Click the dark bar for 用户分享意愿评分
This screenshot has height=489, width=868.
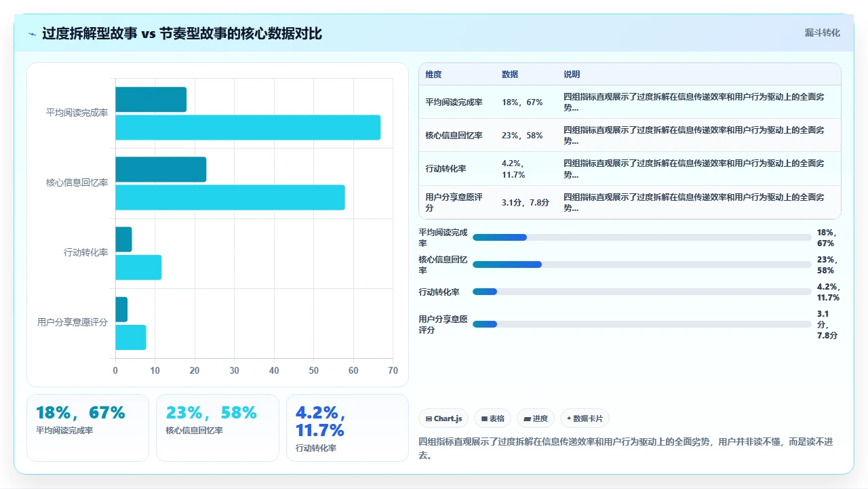[x=121, y=309]
